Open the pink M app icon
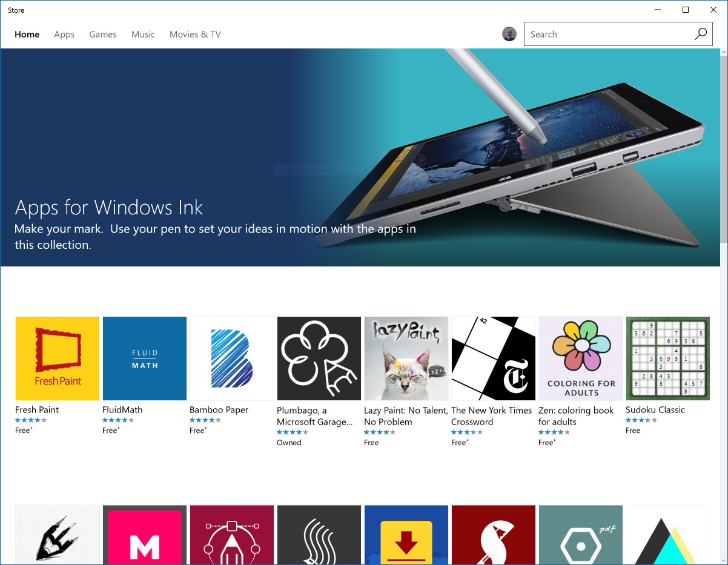The height and width of the screenshot is (565, 728). point(145,535)
